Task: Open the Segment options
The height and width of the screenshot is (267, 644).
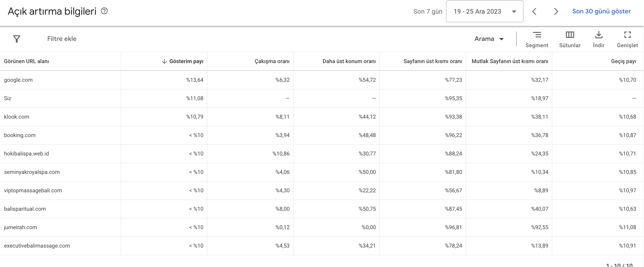Action: coord(537,39)
